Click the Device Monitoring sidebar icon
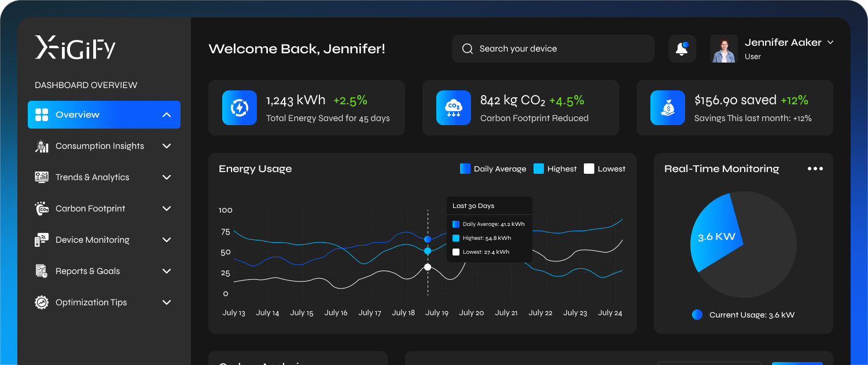 coord(41,240)
